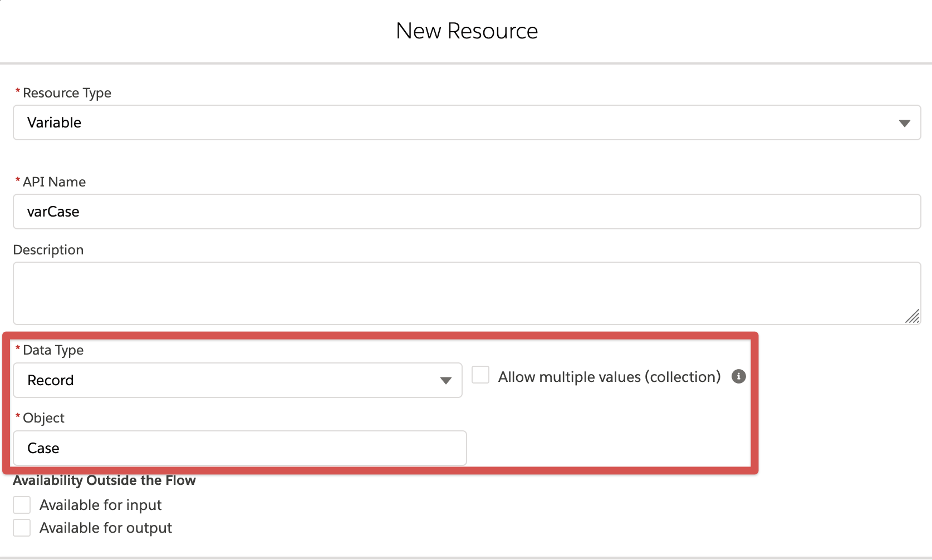Click the Resource Type dropdown arrow
The width and height of the screenshot is (932, 560).
[904, 123]
